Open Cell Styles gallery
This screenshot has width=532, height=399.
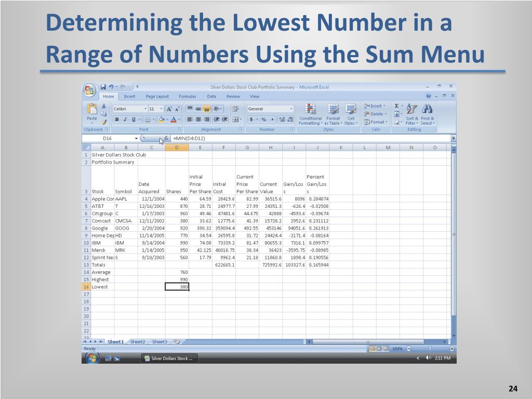(x=351, y=114)
